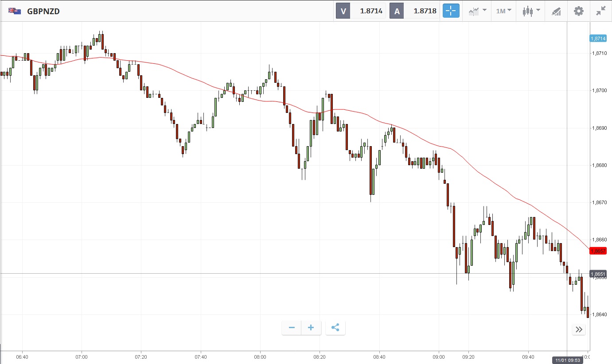This screenshot has height=364, width=612.
Task: Open the compare chart dropdown
Action: pyautogui.click(x=477, y=11)
